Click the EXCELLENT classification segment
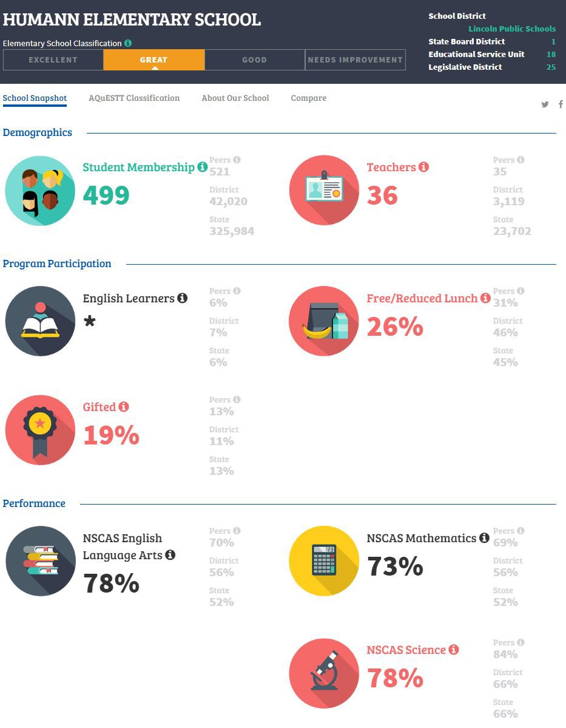This screenshot has height=728, width=566. click(x=53, y=60)
